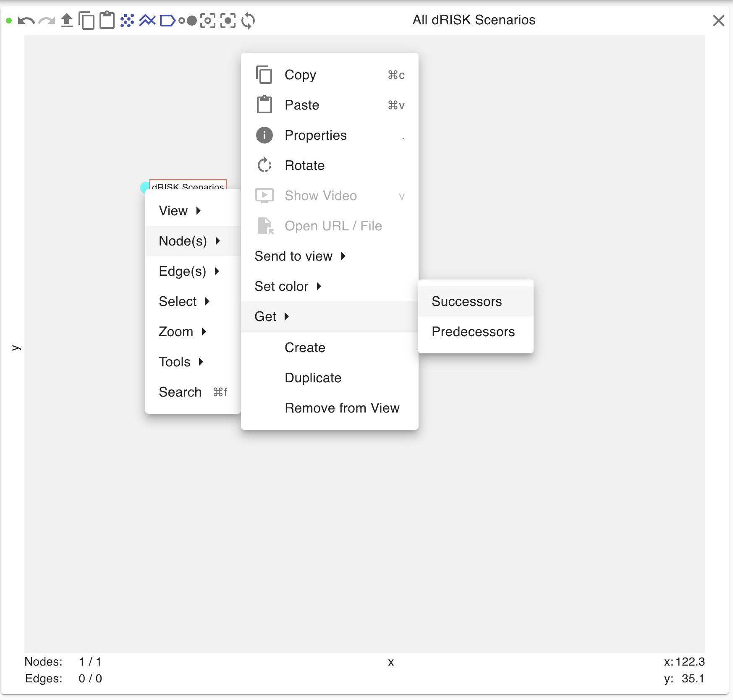Viewport: 733px width, 700px height.
Task: Click Duplicate in the node menu
Action: (313, 378)
